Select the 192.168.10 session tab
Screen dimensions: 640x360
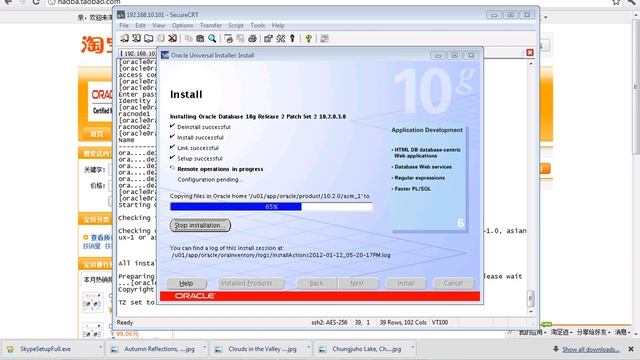click(138, 53)
